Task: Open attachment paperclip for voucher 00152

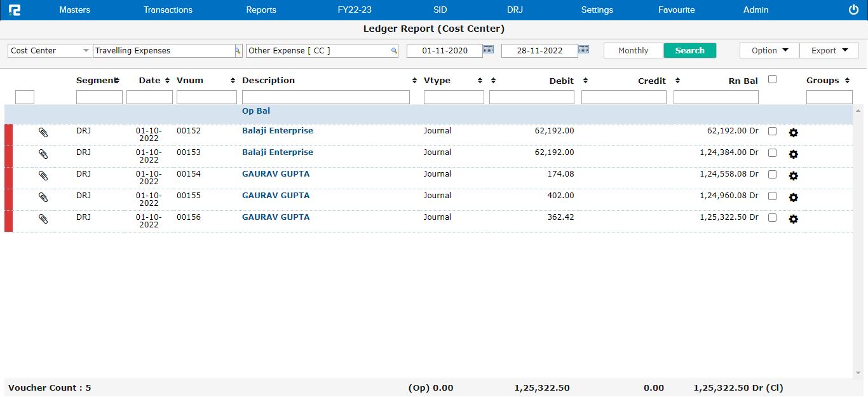Action: pyautogui.click(x=43, y=133)
